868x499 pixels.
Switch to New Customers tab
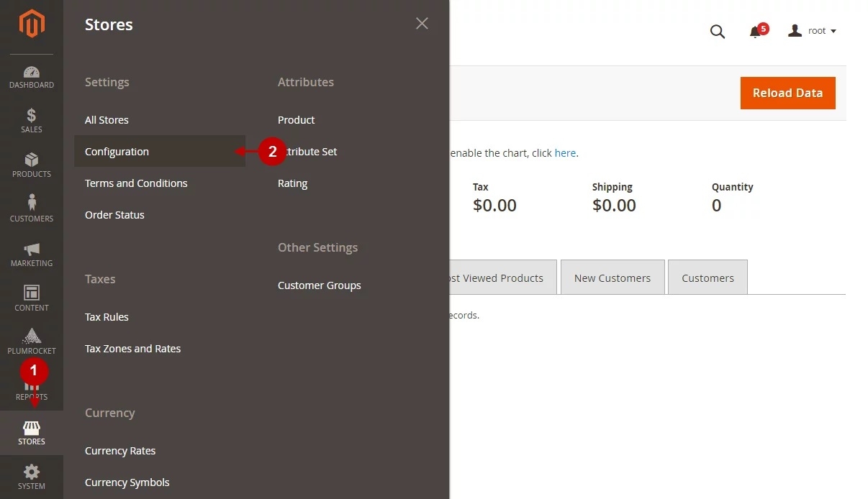click(x=612, y=278)
